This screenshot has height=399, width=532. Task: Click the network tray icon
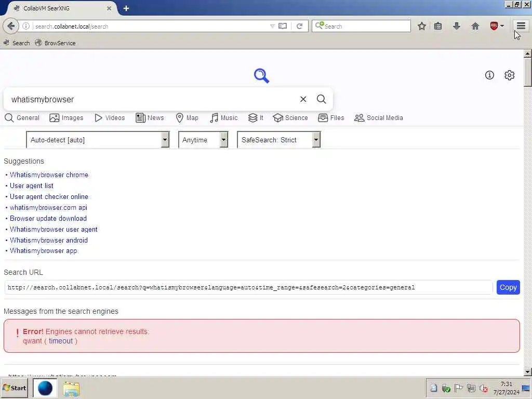click(471, 388)
